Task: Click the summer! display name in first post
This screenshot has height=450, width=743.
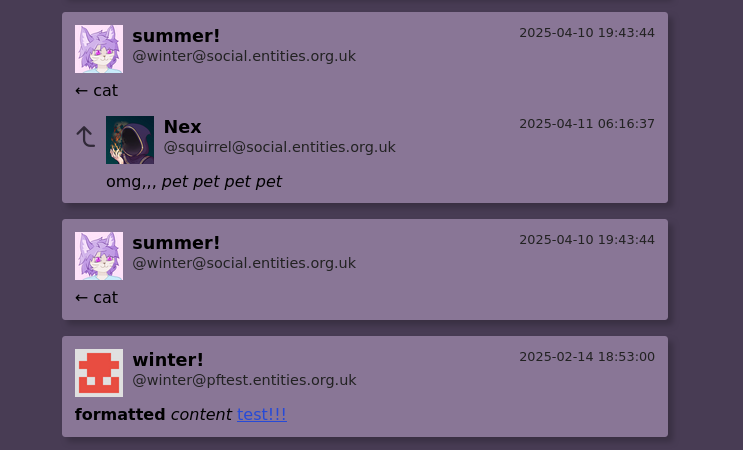Action: point(176,36)
